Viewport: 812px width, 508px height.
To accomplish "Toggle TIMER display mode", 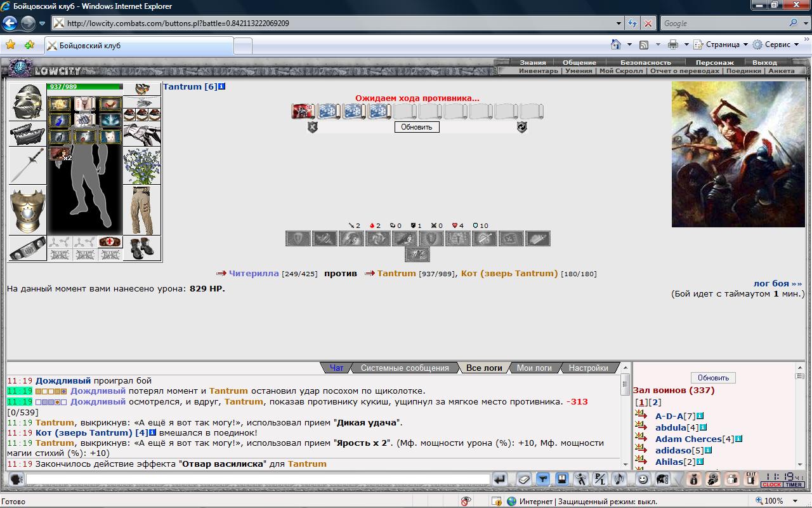I will pos(794,485).
